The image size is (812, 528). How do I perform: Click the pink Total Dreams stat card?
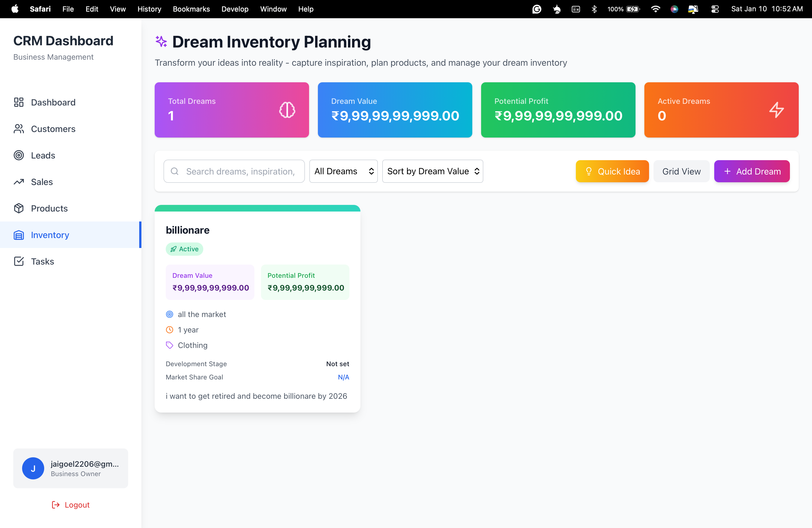[x=231, y=110]
